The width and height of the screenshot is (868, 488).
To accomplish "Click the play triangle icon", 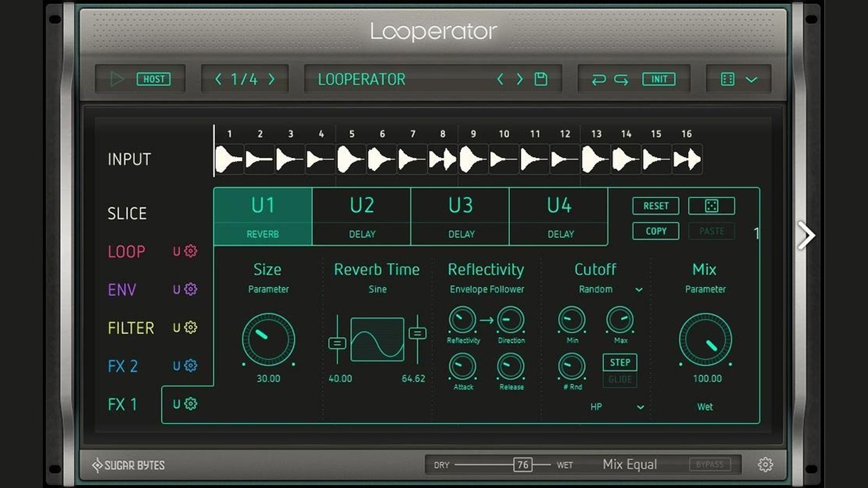I will click(116, 79).
